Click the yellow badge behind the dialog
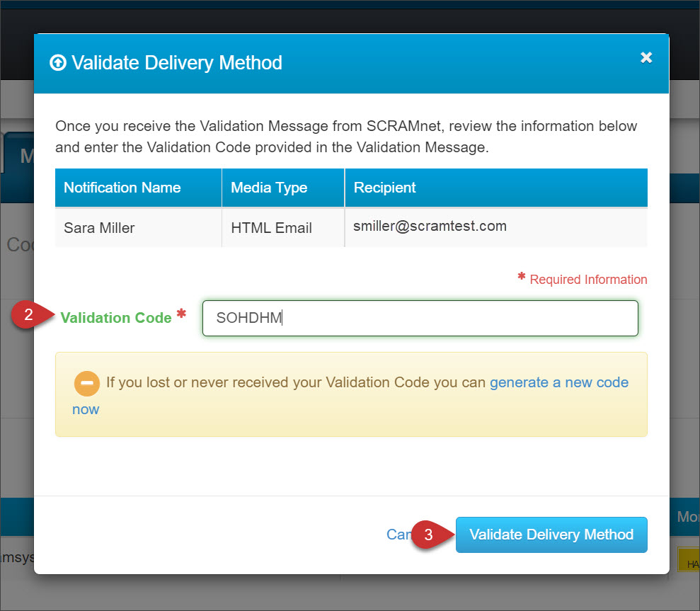Viewport: 700px width, 611px height. tap(688, 559)
